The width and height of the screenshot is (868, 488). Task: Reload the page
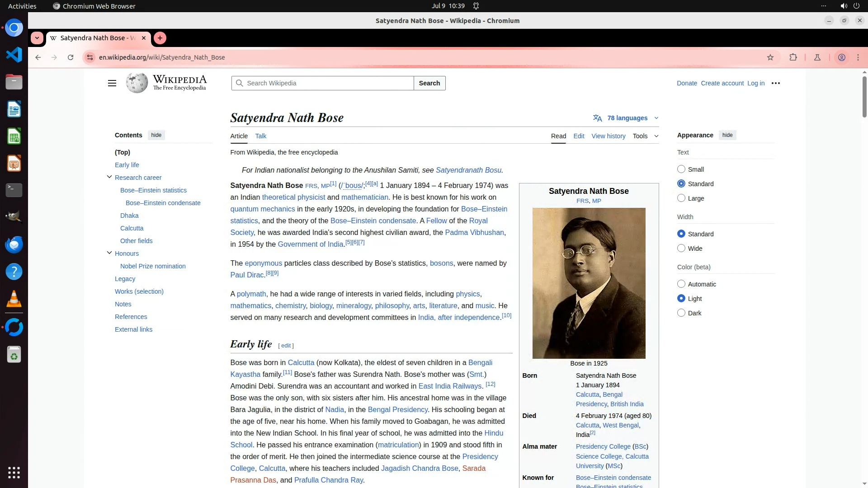71,57
